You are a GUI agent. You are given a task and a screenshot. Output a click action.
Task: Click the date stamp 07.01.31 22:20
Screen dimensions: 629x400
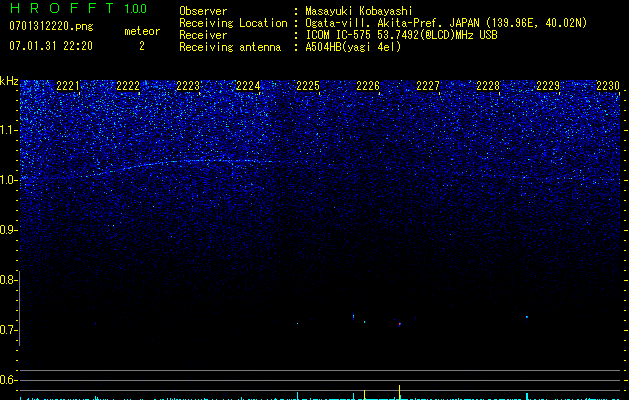51,46
